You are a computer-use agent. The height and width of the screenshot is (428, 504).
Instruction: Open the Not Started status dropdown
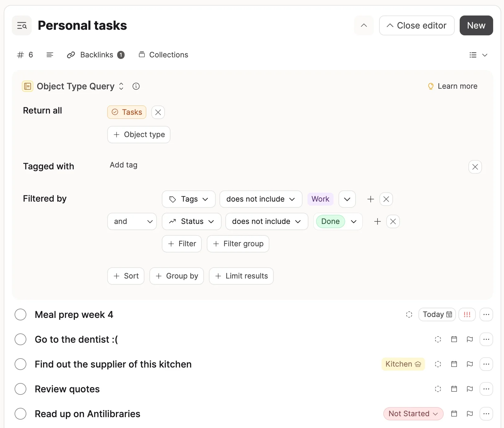tap(413, 414)
